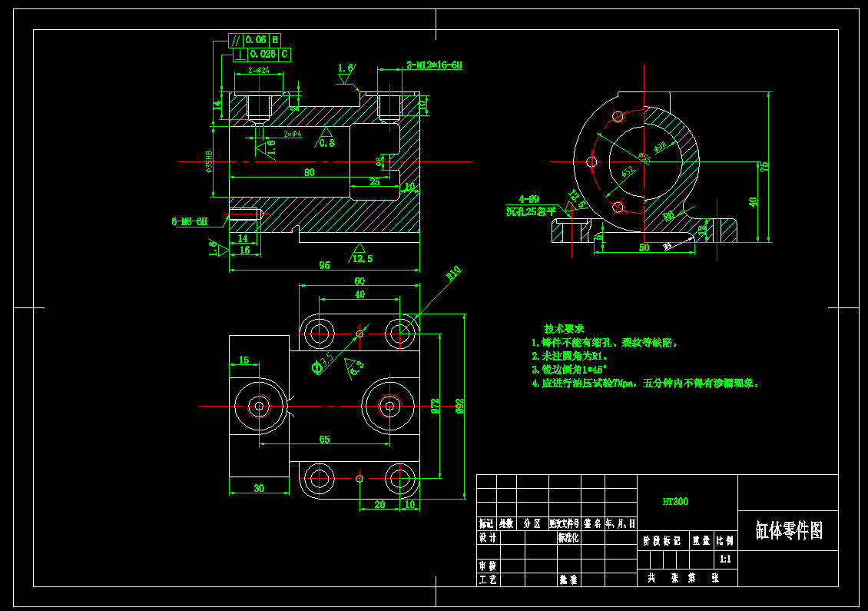
Task: Click the R8 radius label in side view
Action: pyautogui.click(x=669, y=215)
